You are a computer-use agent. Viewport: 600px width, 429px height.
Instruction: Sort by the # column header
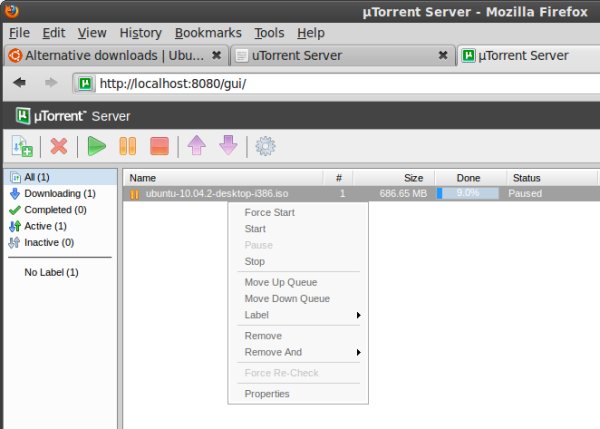pos(338,178)
